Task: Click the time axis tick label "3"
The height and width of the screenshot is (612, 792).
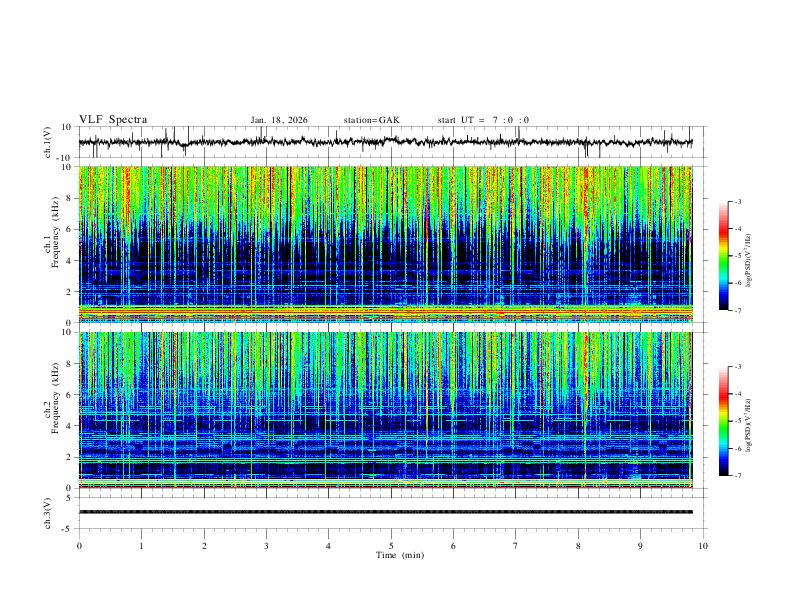Action: [x=266, y=546]
